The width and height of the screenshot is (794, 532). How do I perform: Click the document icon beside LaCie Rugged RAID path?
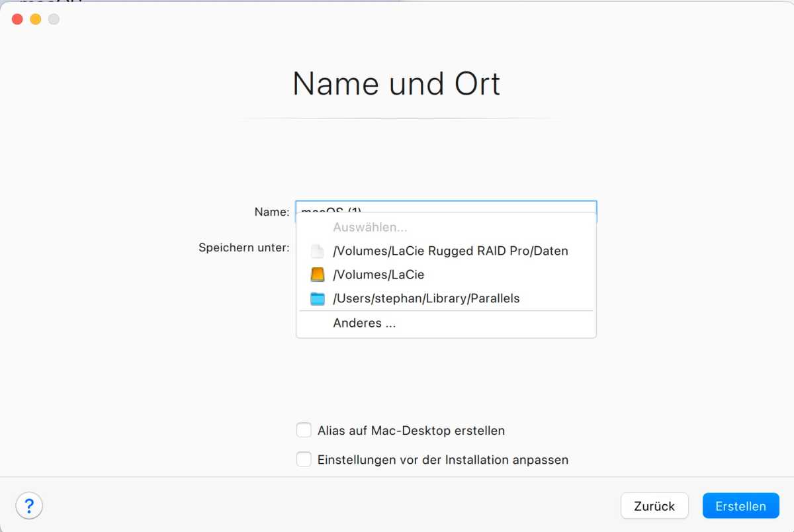318,251
